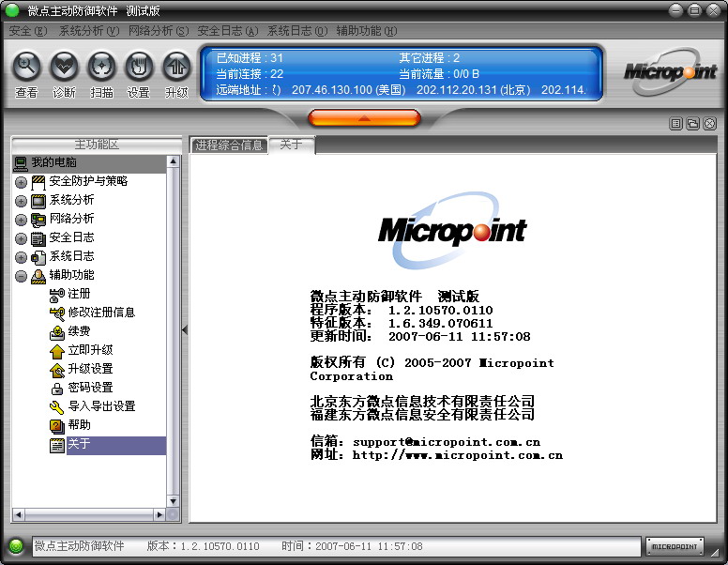Click the sidebar scroll down arrow
Viewport: 728px width, 565px height.
[174, 501]
